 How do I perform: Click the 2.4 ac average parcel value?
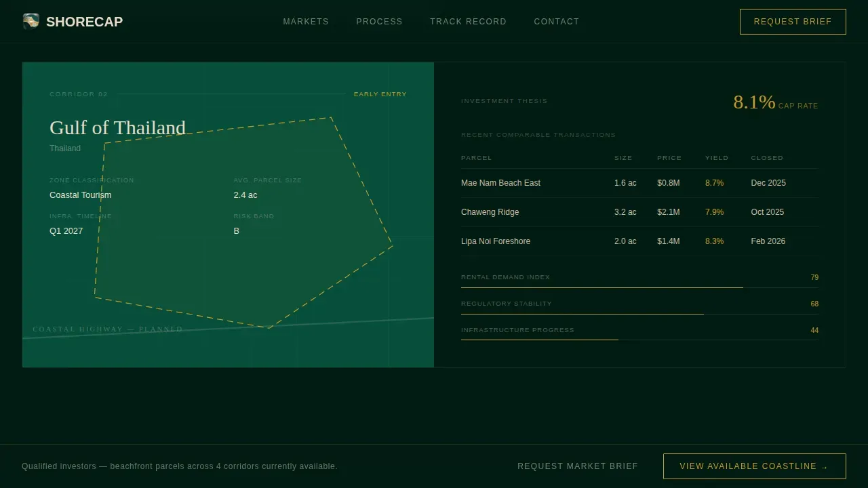[245, 195]
